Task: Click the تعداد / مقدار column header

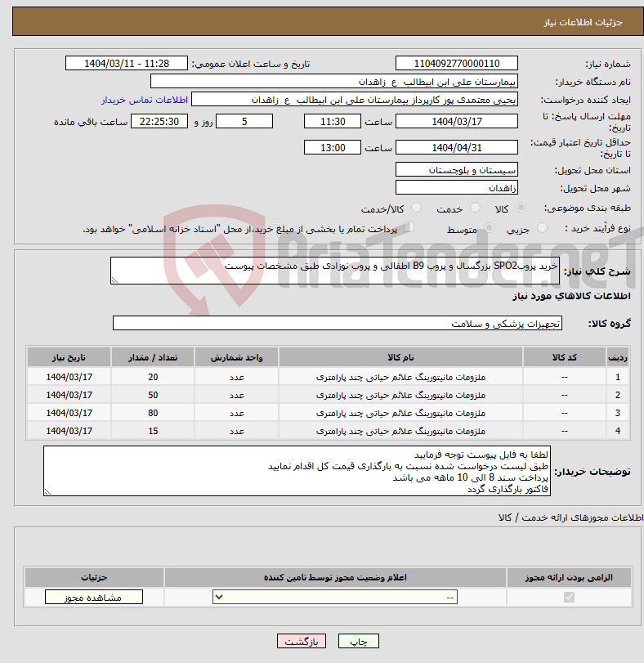Action: 153,357
